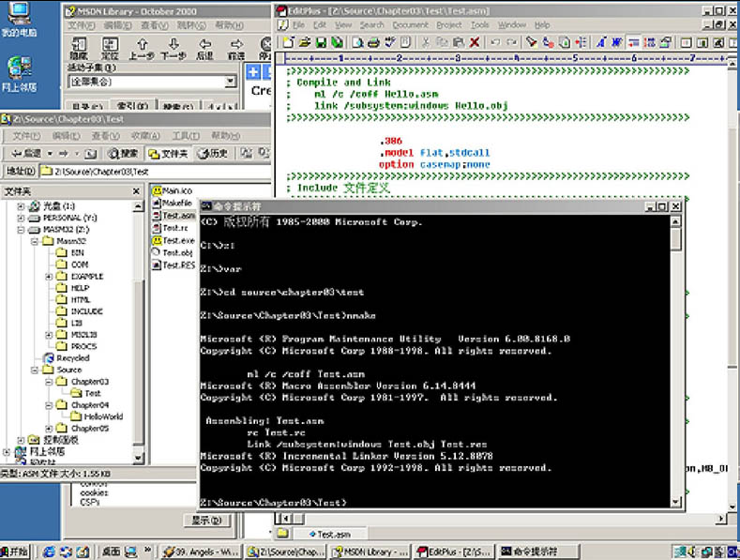Expand M32LIB folder node

pos(49,335)
